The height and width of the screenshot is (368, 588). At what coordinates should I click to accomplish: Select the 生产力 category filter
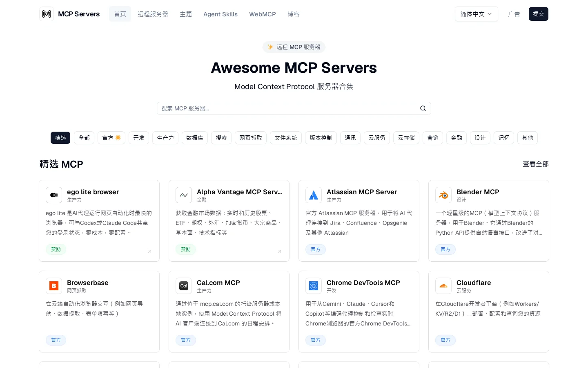click(165, 138)
